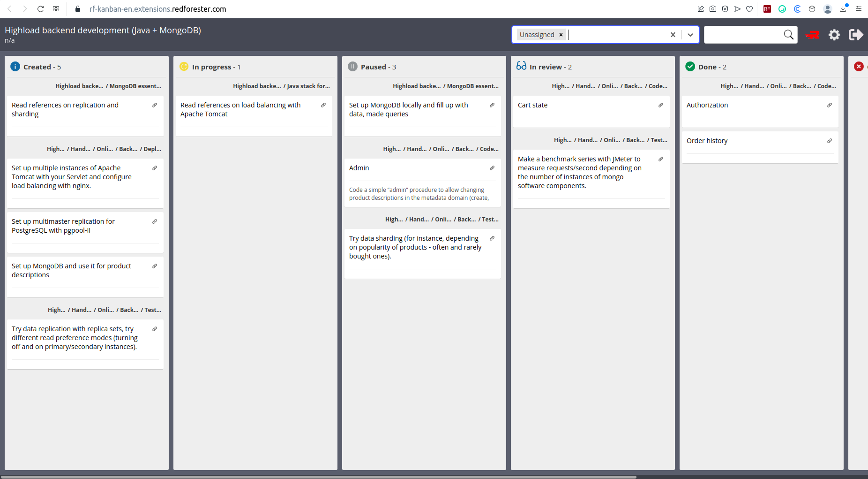The width and height of the screenshot is (868, 479).
Task: Click the logout exit arrow icon
Action: click(856, 35)
